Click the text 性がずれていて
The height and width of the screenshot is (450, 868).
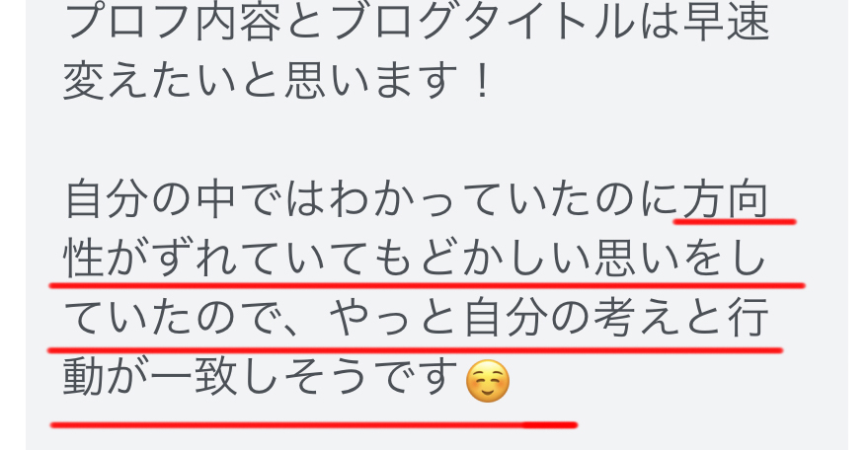(217, 259)
